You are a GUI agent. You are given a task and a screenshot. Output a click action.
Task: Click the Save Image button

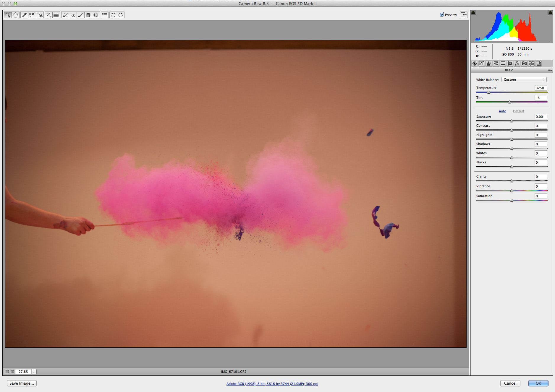pos(22,383)
